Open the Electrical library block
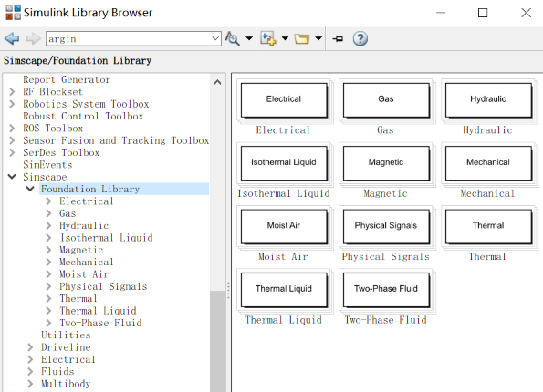The width and height of the screenshot is (543, 392). point(284,100)
